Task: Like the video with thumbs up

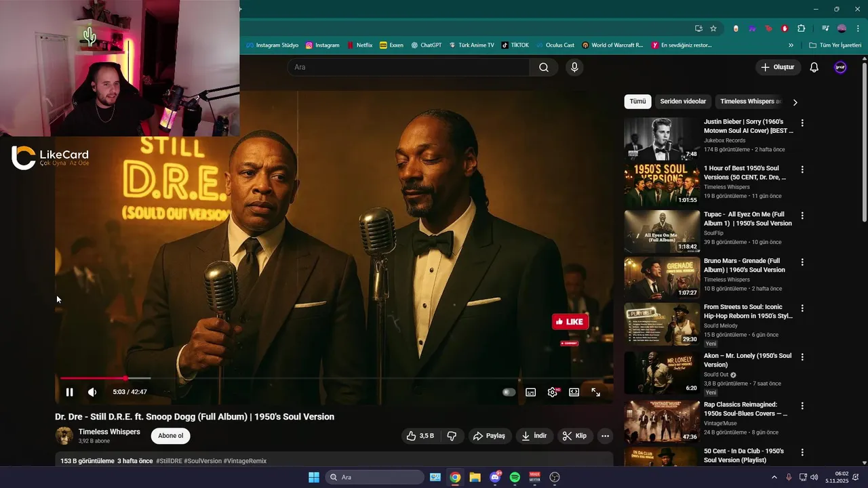Action: tap(420, 436)
